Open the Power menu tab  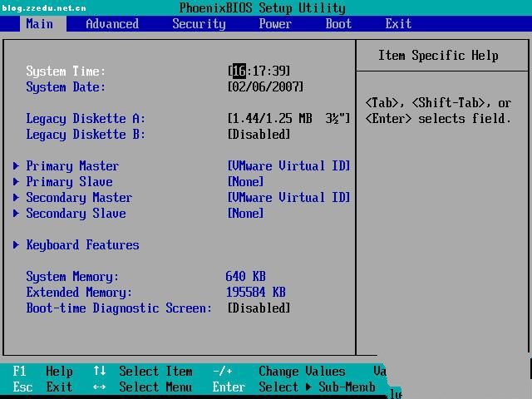pyautogui.click(x=275, y=23)
